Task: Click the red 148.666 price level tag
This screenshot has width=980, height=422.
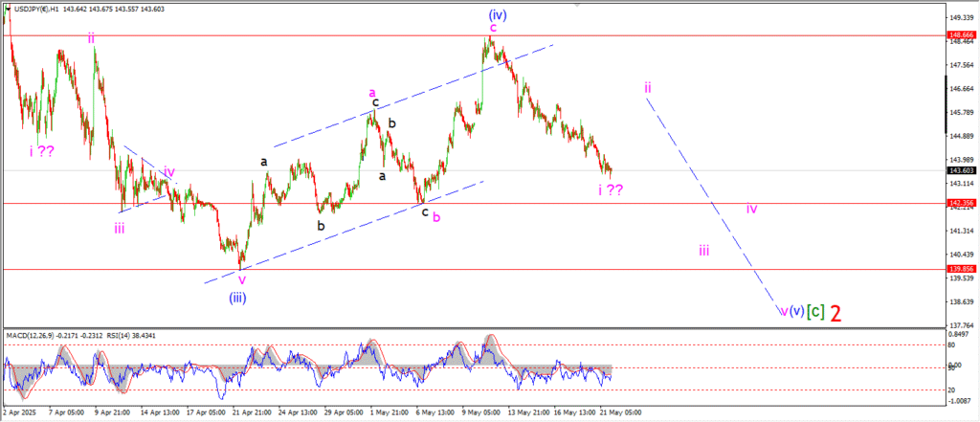Action: [962, 35]
